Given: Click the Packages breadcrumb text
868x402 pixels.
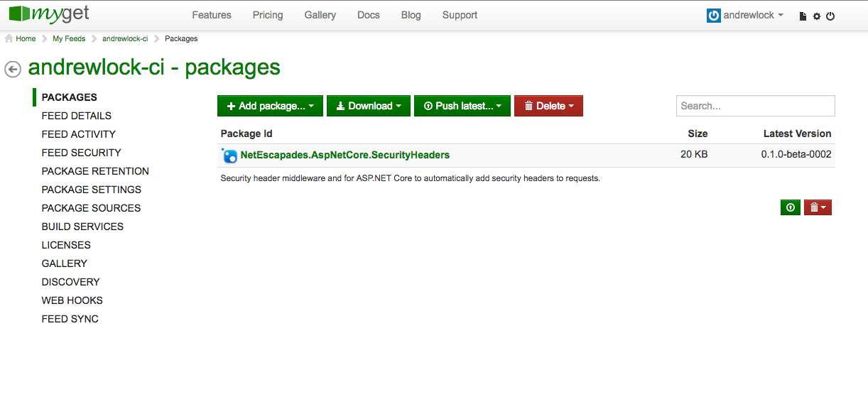Looking at the screenshot, I should (181, 38).
